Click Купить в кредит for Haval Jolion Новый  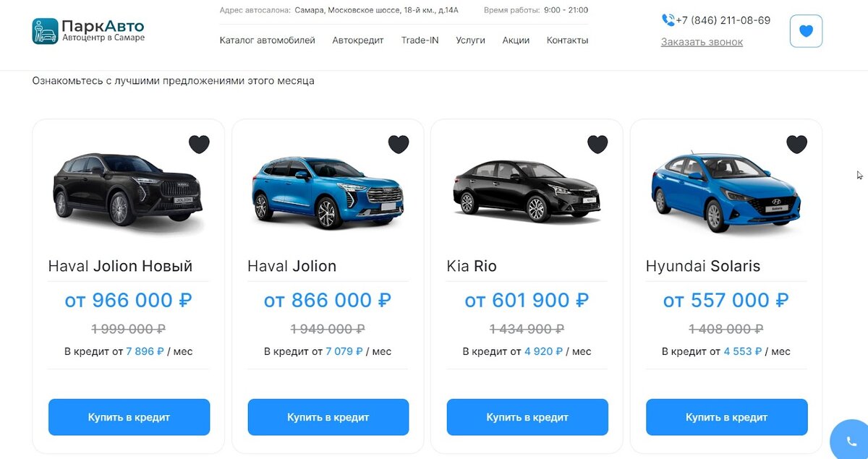point(129,417)
